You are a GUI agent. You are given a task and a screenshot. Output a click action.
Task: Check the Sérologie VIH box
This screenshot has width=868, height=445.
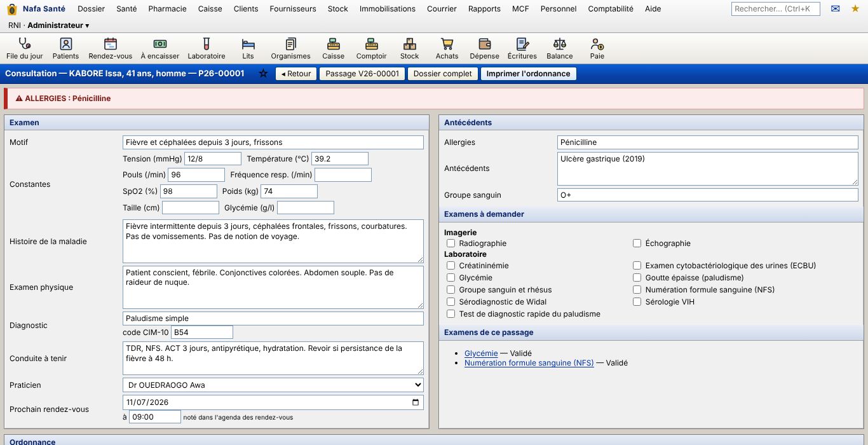[x=637, y=302]
